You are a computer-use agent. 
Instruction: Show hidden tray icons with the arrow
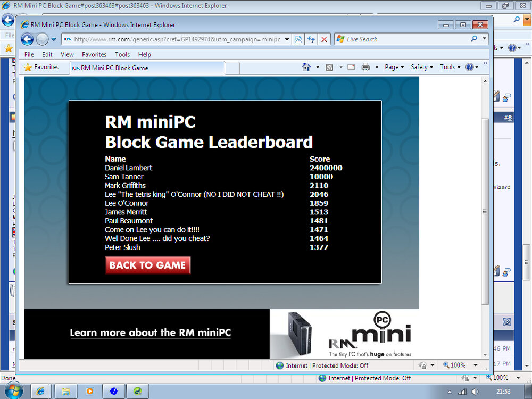450,392
